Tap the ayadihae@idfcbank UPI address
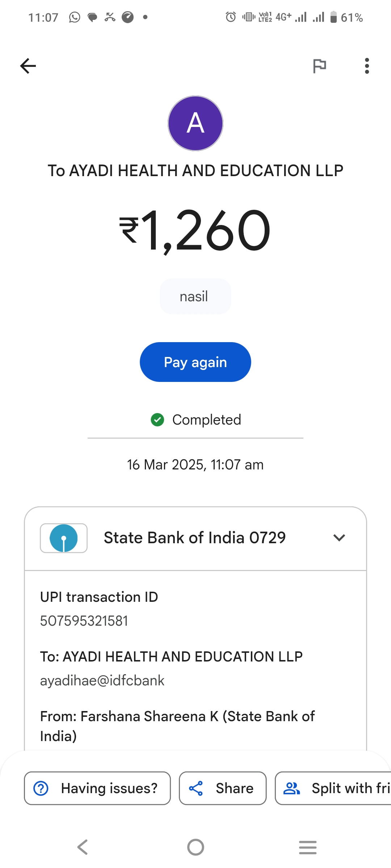This screenshot has width=391, height=868. (102, 681)
